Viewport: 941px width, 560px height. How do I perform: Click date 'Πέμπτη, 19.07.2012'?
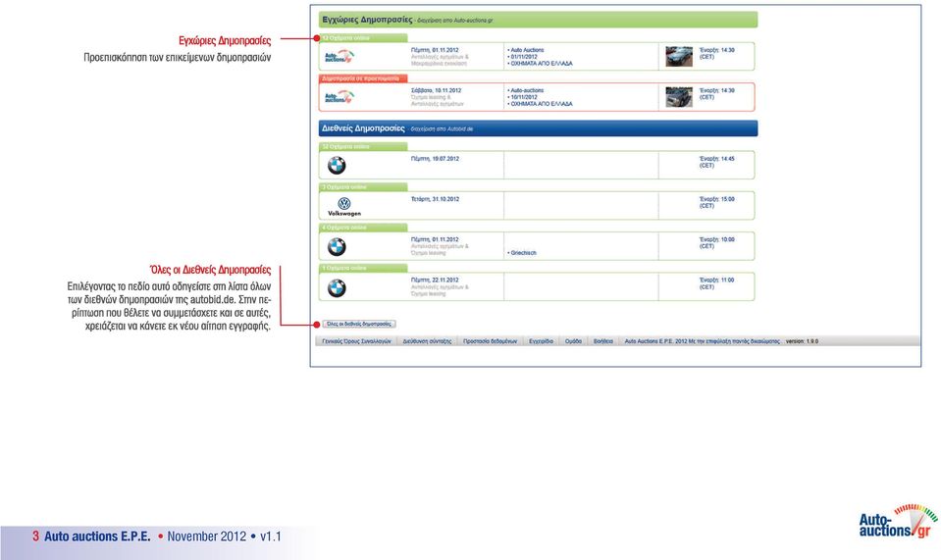[435, 159]
